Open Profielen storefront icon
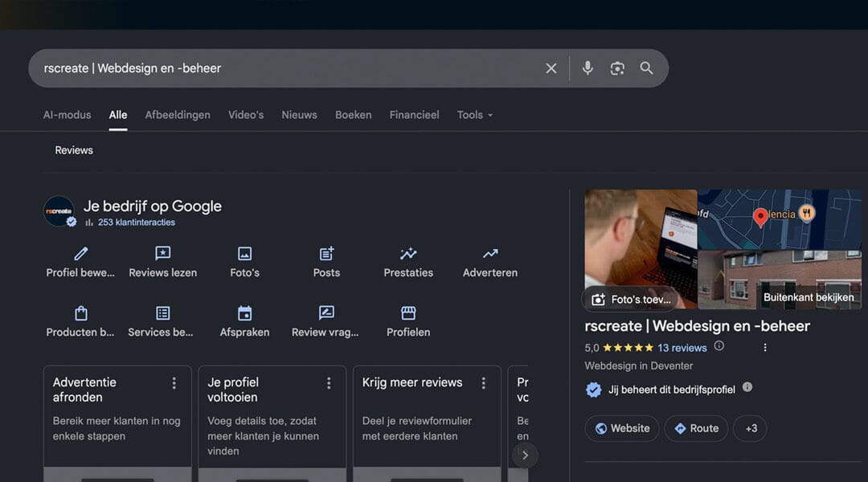 (408, 313)
